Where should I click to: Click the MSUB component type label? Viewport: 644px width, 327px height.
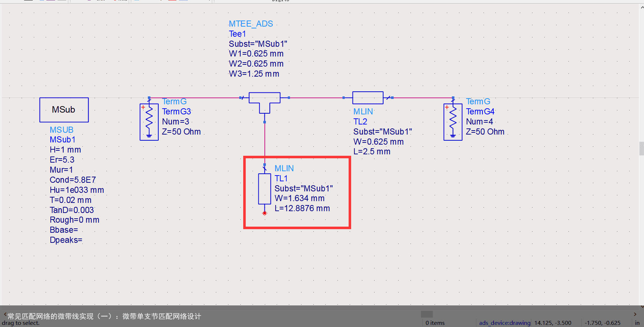(62, 130)
